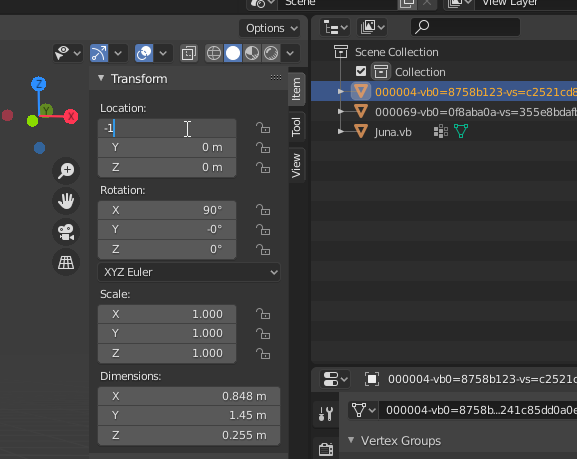Click the Rotation X 90° field
Viewport: 577px width, 459px height.
point(167,210)
